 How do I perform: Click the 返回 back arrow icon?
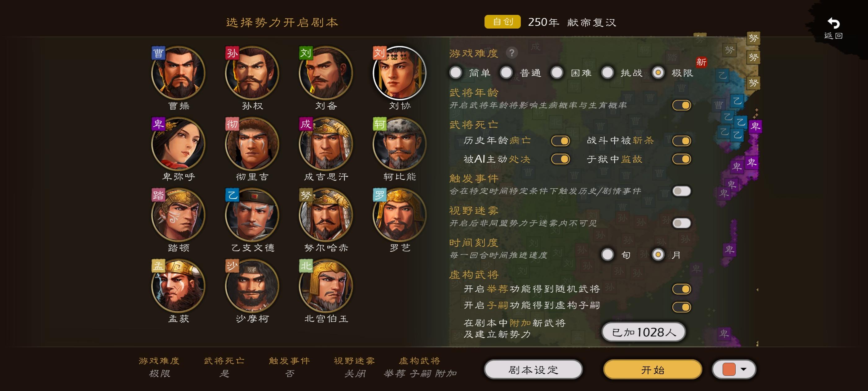pyautogui.click(x=833, y=23)
